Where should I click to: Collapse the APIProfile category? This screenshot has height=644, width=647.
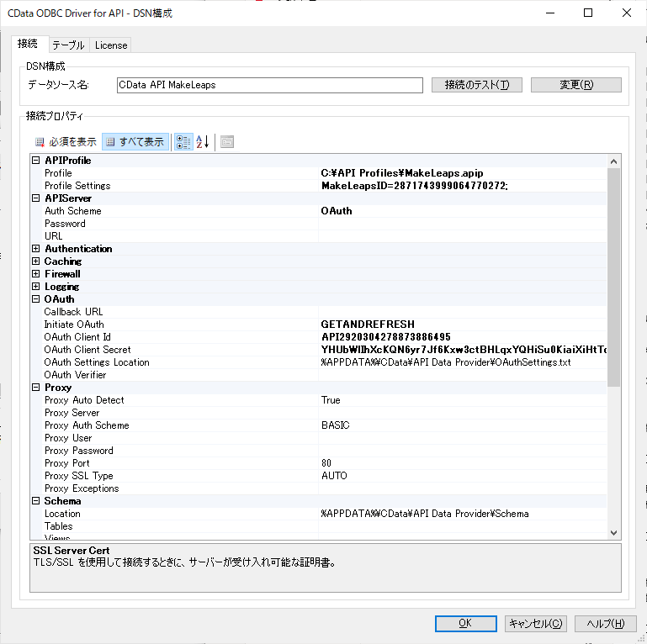coord(36,161)
